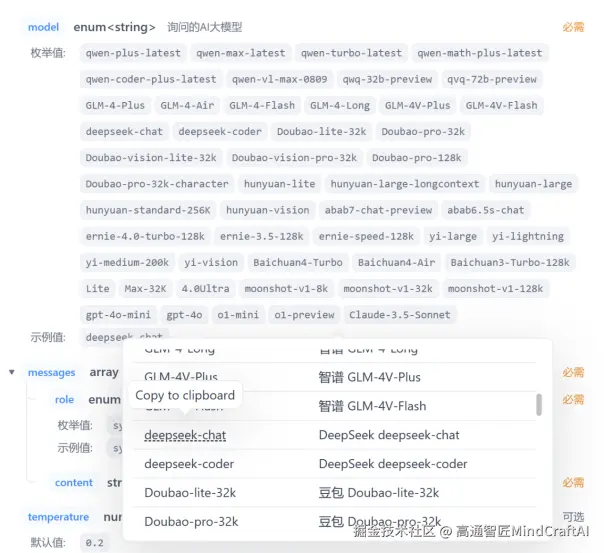Click the role parameter name

point(64,399)
